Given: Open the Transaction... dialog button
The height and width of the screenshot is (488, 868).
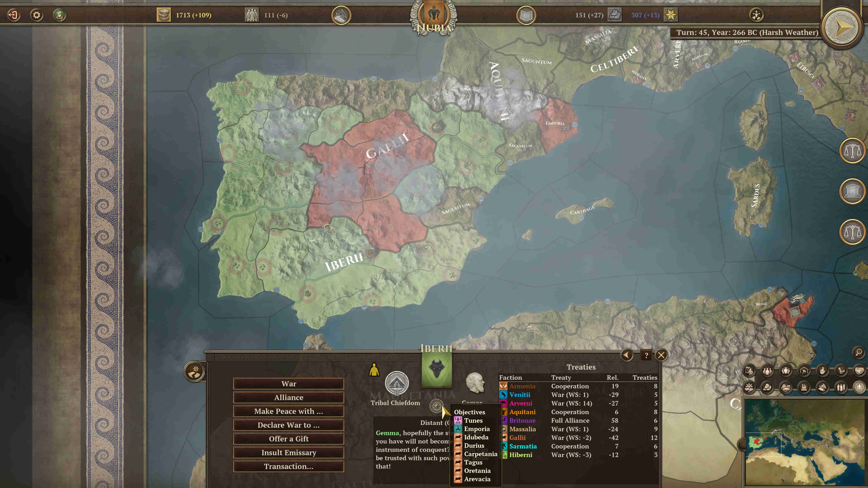Looking at the screenshot, I should (288, 467).
